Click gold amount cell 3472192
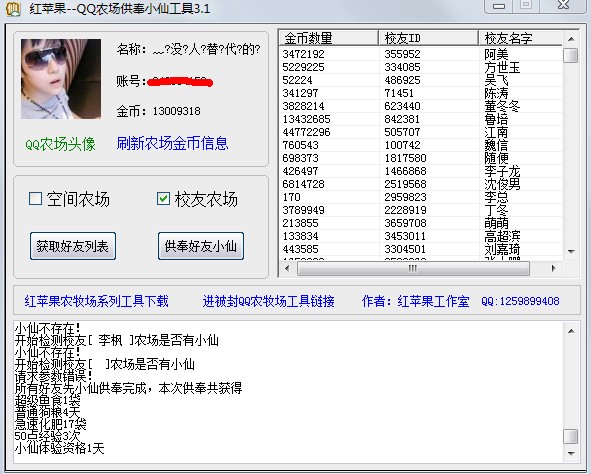The height and width of the screenshot is (474, 591). pyautogui.click(x=303, y=54)
